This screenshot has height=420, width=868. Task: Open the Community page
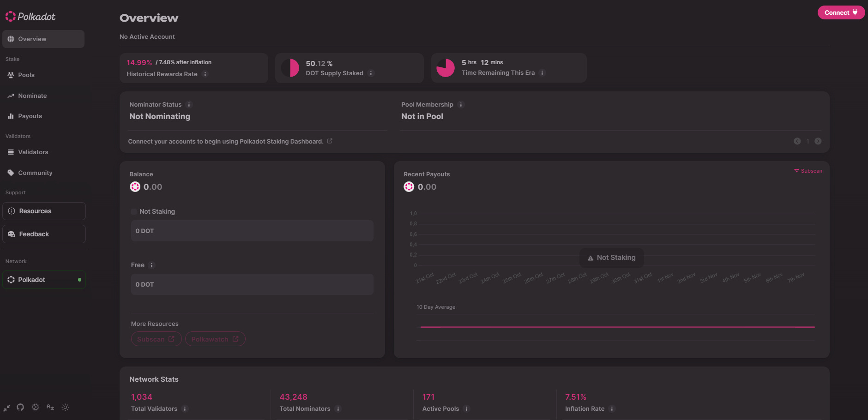[43, 173]
